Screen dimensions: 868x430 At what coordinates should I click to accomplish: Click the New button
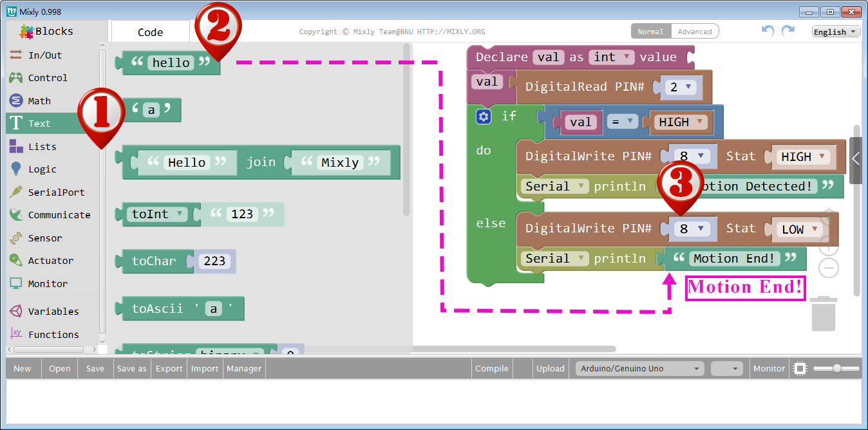click(x=23, y=369)
